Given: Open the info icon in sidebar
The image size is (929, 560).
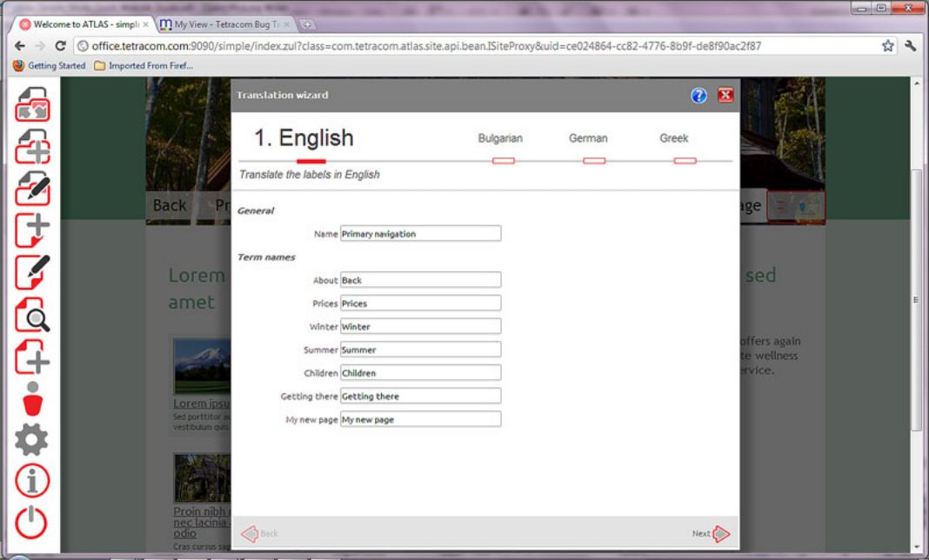Looking at the screenshot, I should click(32, 481).
